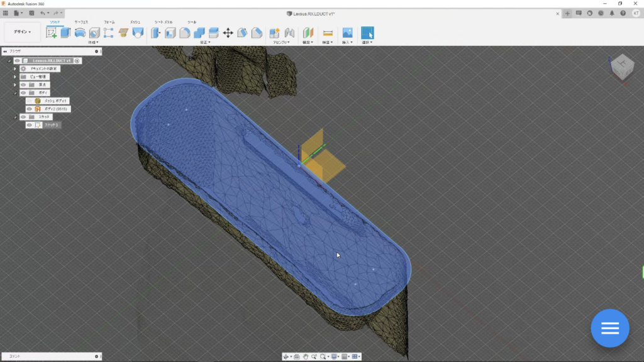Start a new sketch with Create Sketch tool

[x=52, y=33]
